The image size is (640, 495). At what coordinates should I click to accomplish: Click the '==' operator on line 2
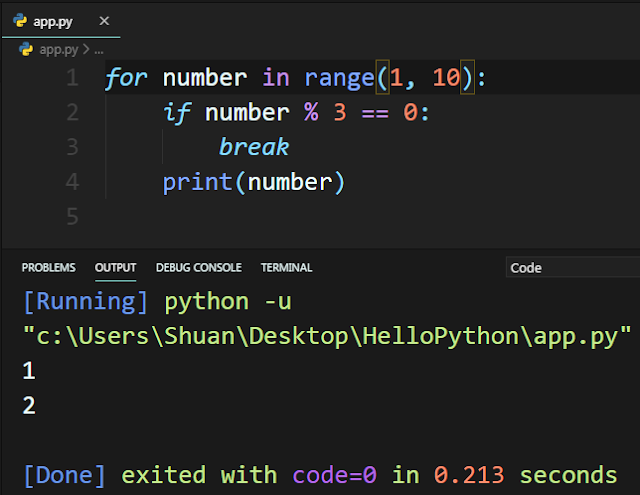(x=375, y=113)
